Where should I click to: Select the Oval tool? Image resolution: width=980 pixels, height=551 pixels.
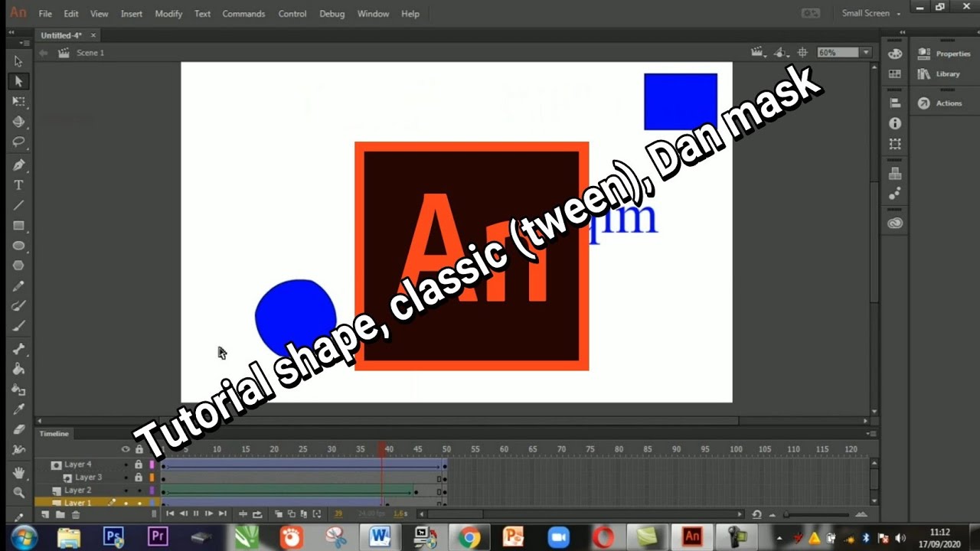tap(18, 246)
